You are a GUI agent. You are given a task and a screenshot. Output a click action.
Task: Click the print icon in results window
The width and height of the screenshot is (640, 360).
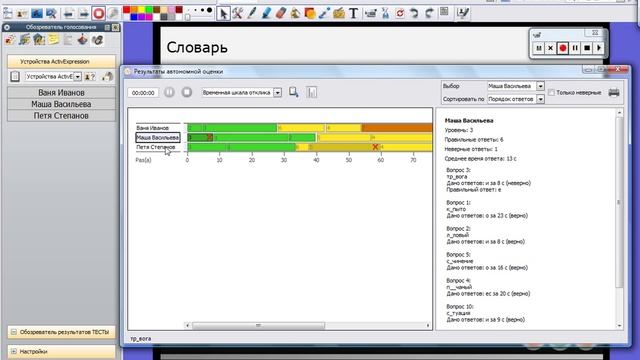click(614, 93)
